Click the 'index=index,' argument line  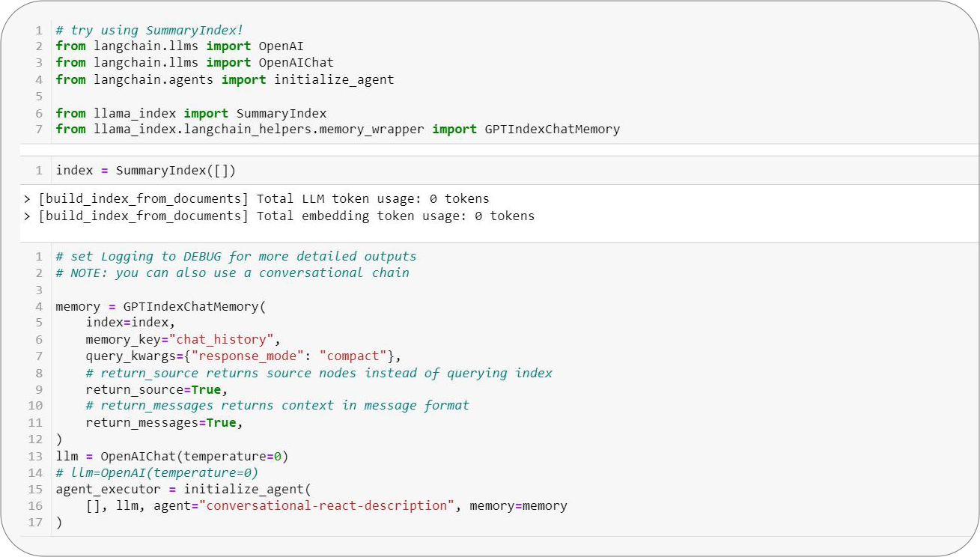[130, 323]
